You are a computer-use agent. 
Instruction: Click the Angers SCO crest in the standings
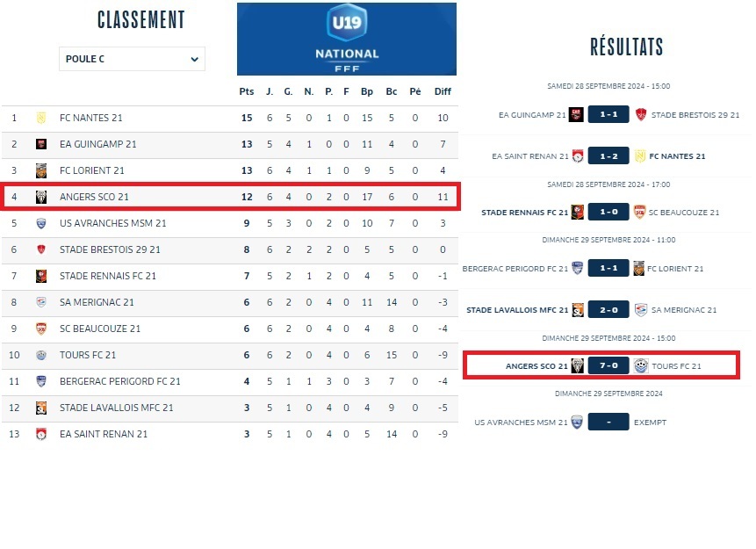pyautogui.click(x=41, y=197)
